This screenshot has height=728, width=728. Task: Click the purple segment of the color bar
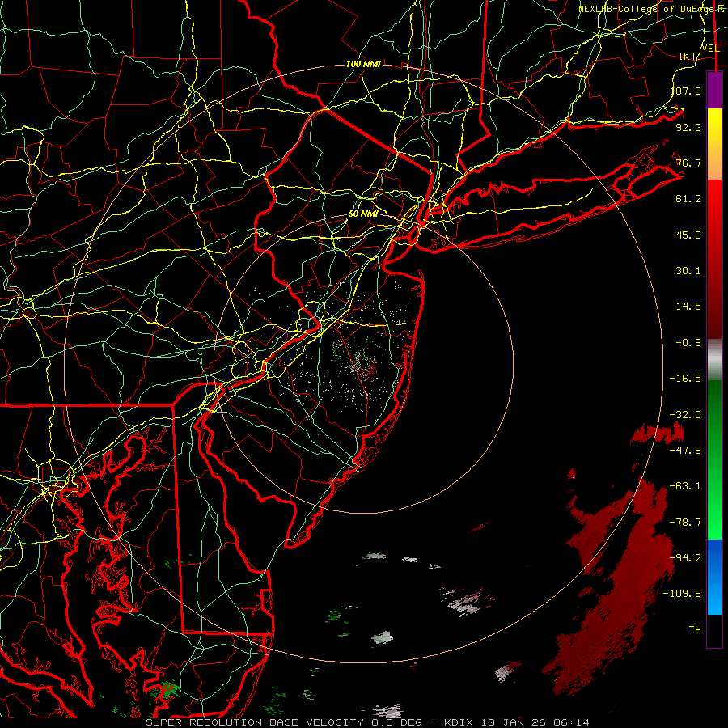tap(714, 90)
